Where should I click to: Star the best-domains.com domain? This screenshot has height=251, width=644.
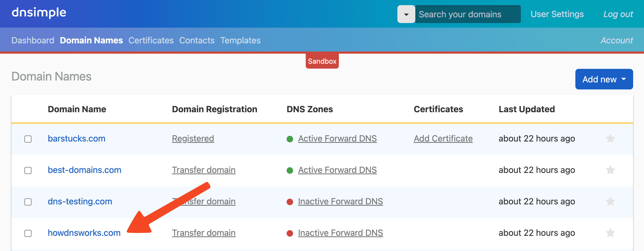pyautogui.click(x=610, y=170)
